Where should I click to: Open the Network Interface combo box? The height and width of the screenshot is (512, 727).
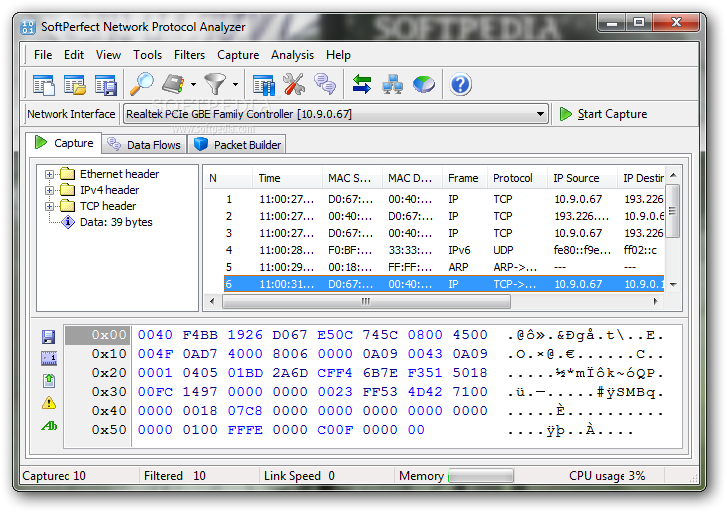click(x=336, y=114)
